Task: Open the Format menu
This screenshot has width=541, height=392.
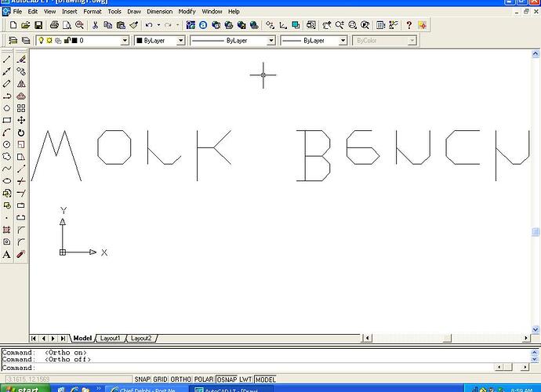Action: pyautogui.click(x=93, y=12)
